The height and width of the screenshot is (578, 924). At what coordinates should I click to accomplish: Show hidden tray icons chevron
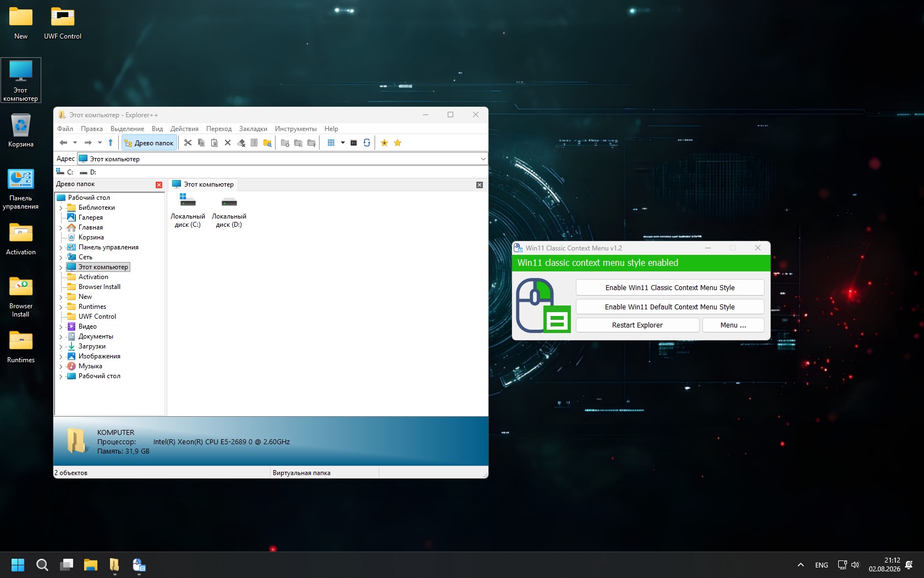[801, 565]
